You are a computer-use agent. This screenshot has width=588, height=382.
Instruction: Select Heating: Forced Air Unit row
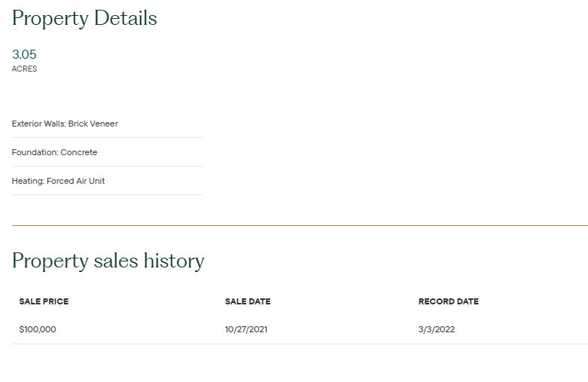coord(58,181)
